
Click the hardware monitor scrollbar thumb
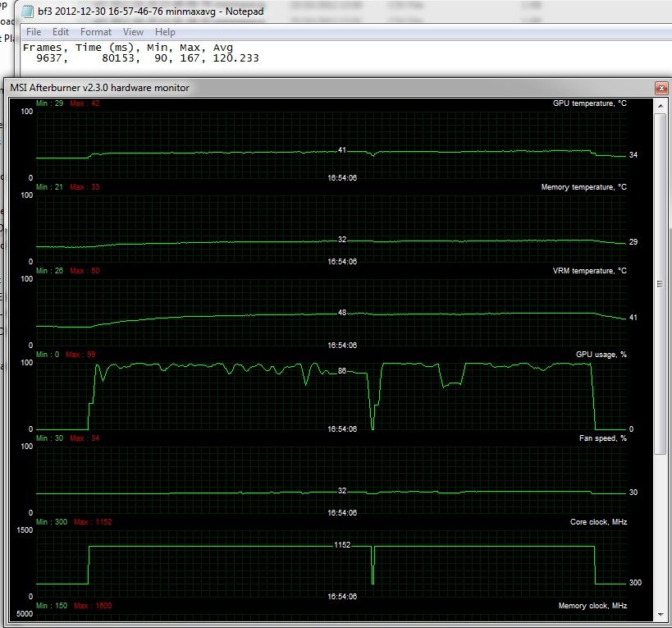click(x=661, y=283)
